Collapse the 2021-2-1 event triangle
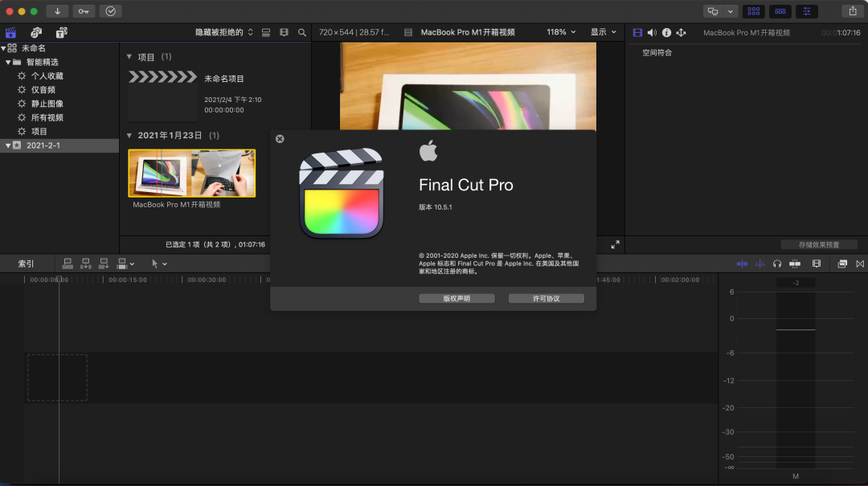Image resolution: width=868 pixels, height=486 pixels. tap(8, 145)
